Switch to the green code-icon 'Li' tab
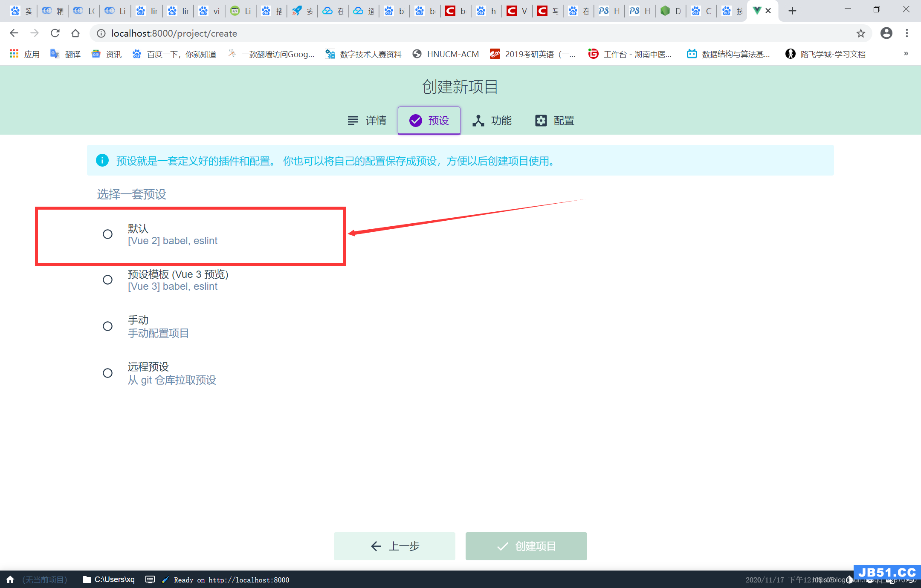The height and width of the screenshot is (588, 921). 240,11
